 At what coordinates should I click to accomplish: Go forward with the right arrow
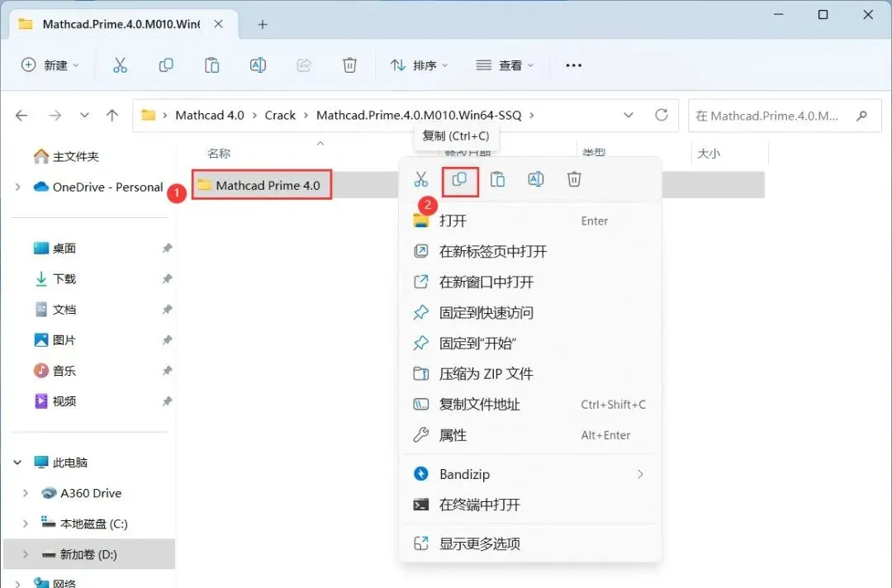click(55, 116)
